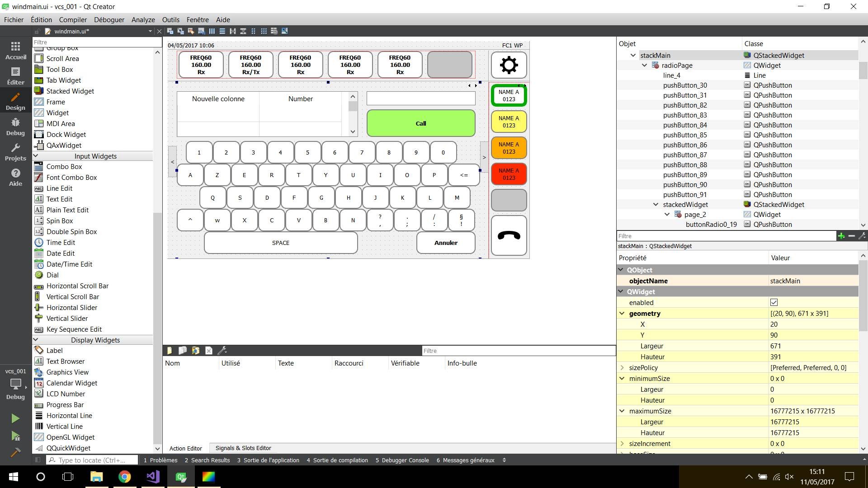
Task: Click the Edit Tab Order toolbar icon
Action: click(x=201, y=31)
